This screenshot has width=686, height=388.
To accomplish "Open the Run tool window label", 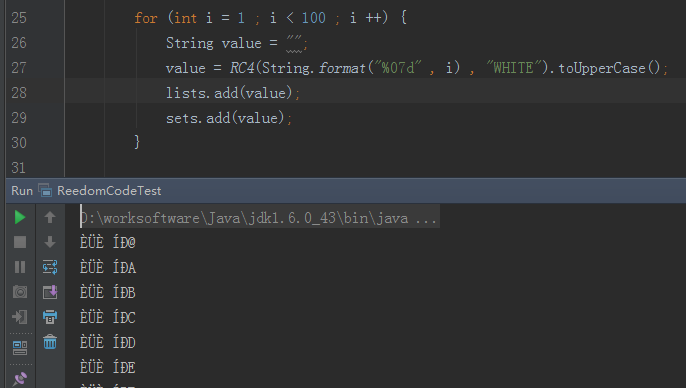I will click(22, 191).
